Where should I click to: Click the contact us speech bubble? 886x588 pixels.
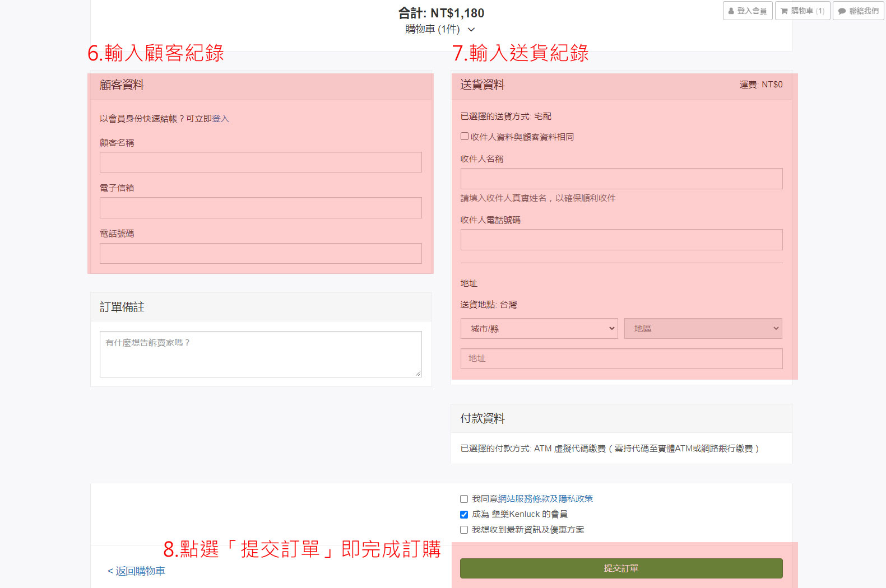(842, 11)
